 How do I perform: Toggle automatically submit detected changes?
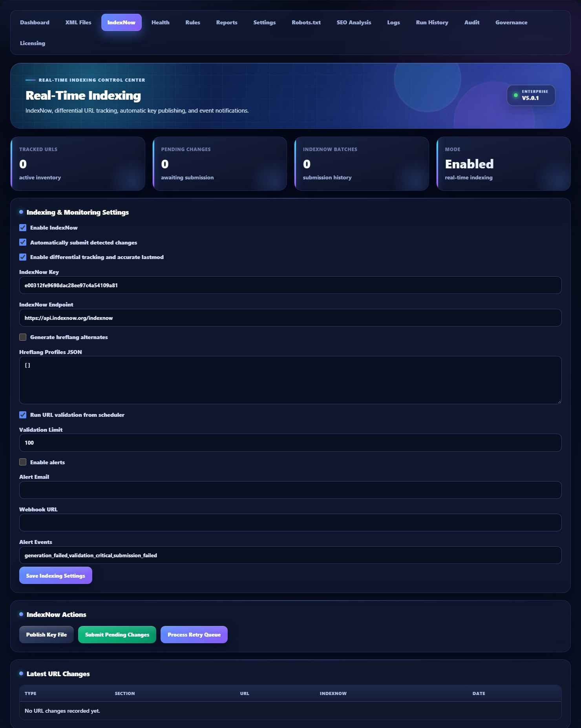tap(23, 243)
